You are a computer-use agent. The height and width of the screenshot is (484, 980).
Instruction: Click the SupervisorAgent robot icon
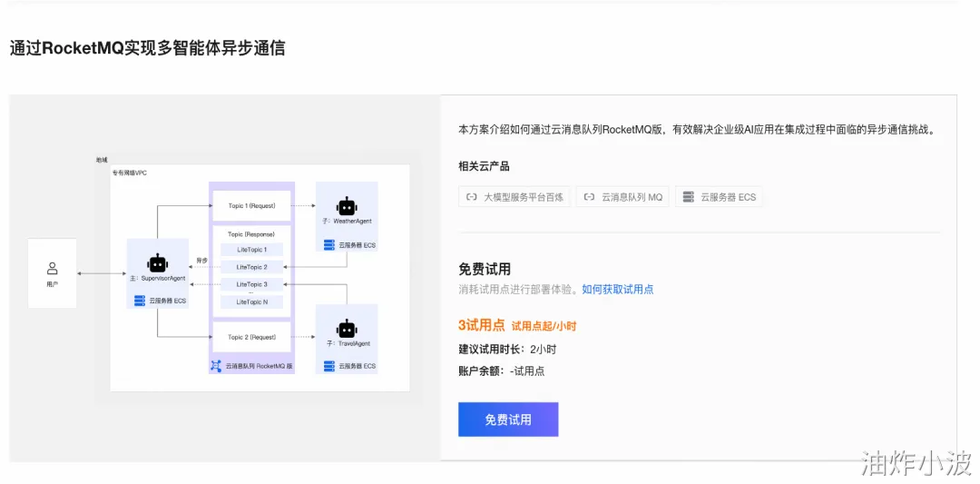pos(158,263)
